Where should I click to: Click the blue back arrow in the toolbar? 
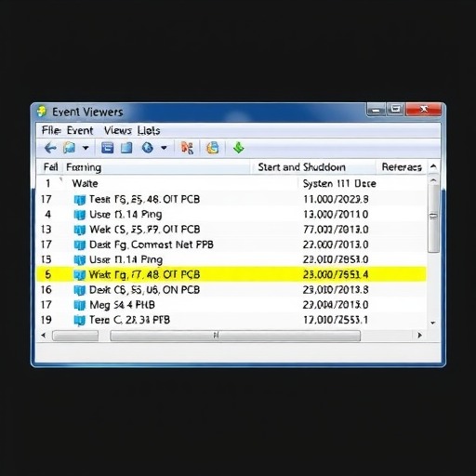pos(50,148)
